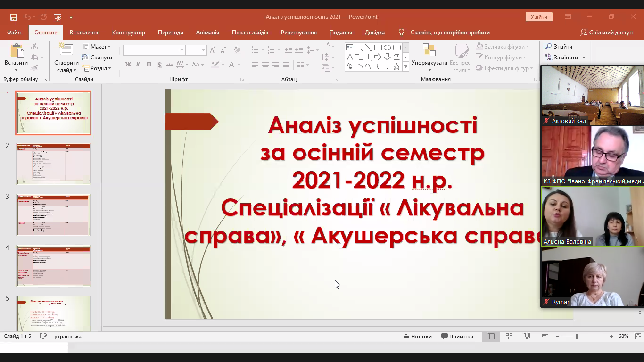Toggle the Comments (Примітки) pane
Viewport: 644px width, 362px height.
[457, 337]
